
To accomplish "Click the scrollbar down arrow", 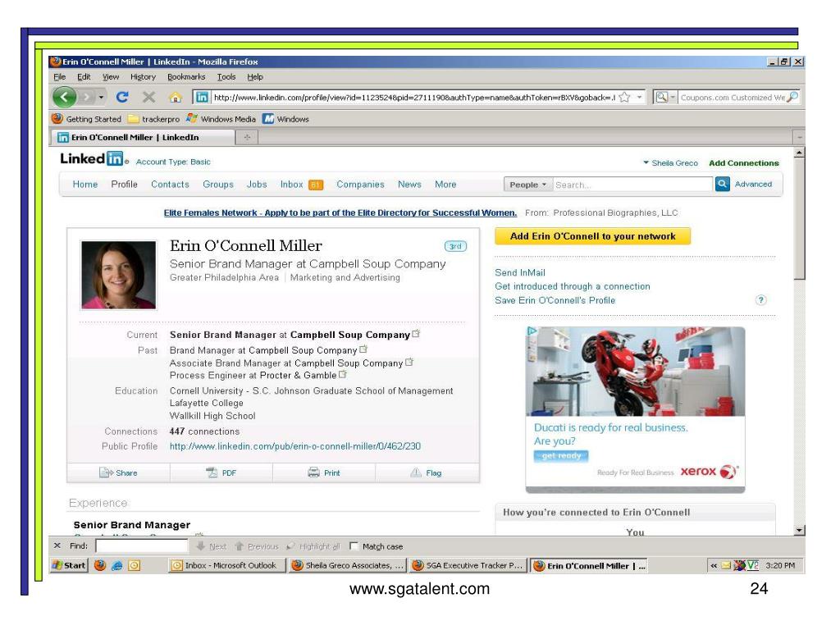I will coord(799,530).
